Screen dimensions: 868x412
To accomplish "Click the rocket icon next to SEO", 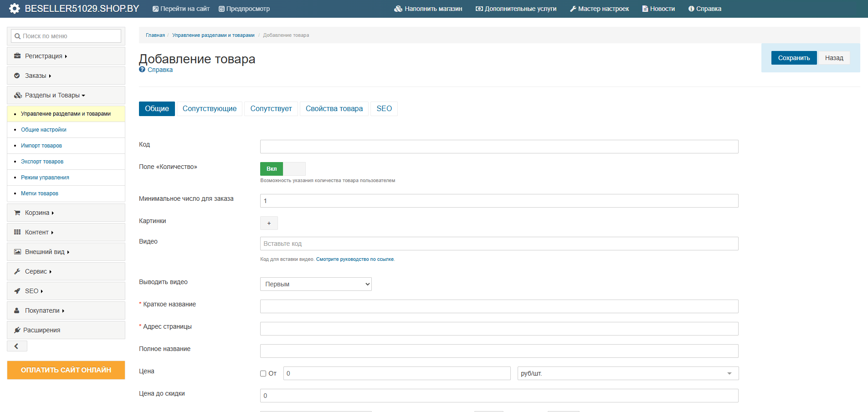I will pyautogui.click(x=17, y=291).
